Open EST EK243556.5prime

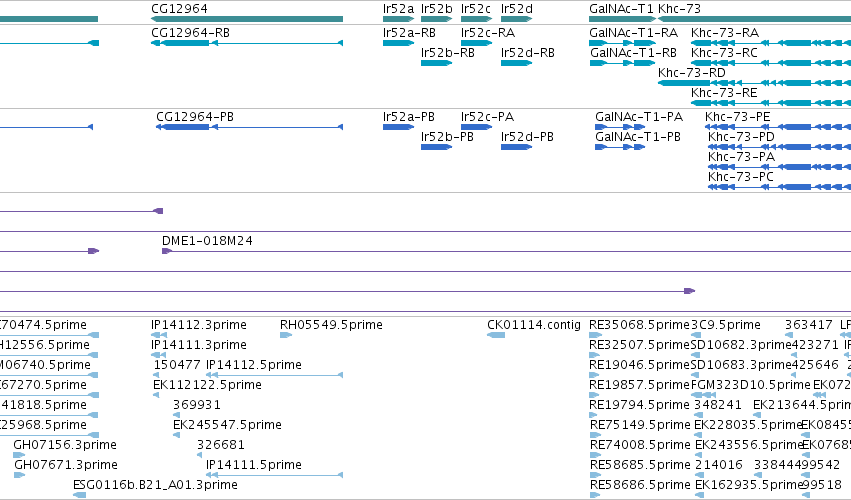pyautogui.click(x=749, y=445)
